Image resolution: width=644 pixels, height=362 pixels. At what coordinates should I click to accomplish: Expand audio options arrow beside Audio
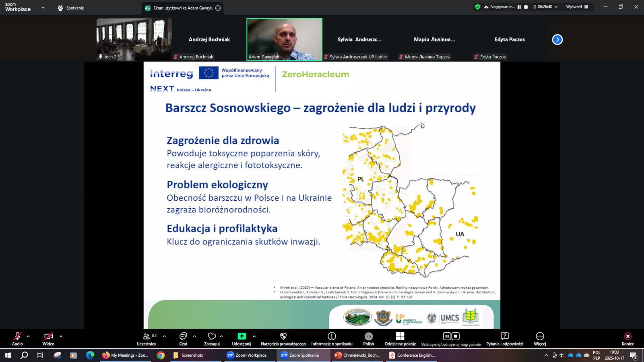(28, 336)
